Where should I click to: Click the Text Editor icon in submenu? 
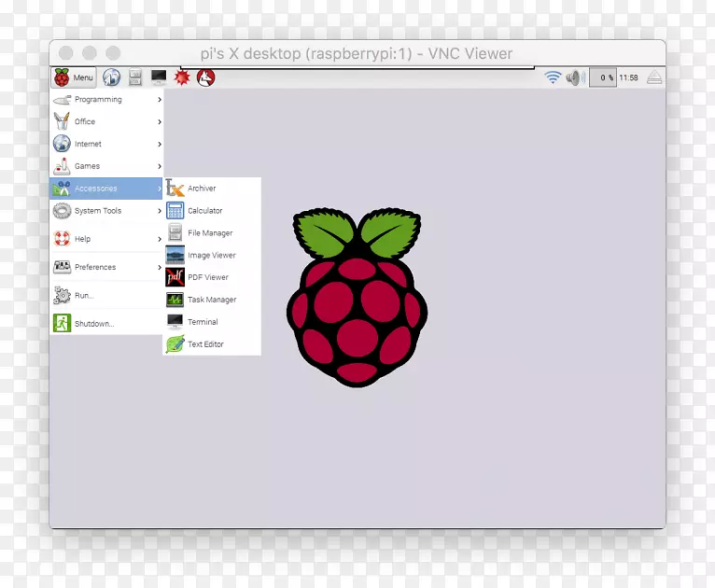pos(175,344)
